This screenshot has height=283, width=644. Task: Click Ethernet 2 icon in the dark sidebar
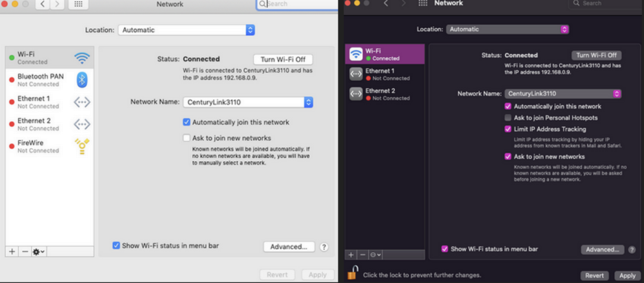(x=356, y=94)
